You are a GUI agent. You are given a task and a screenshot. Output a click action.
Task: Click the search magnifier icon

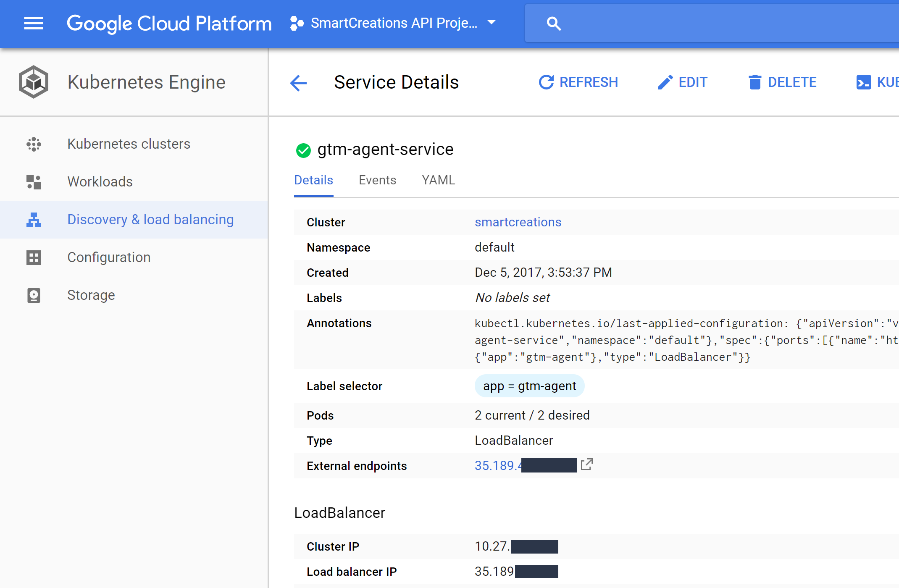[554, 24]
